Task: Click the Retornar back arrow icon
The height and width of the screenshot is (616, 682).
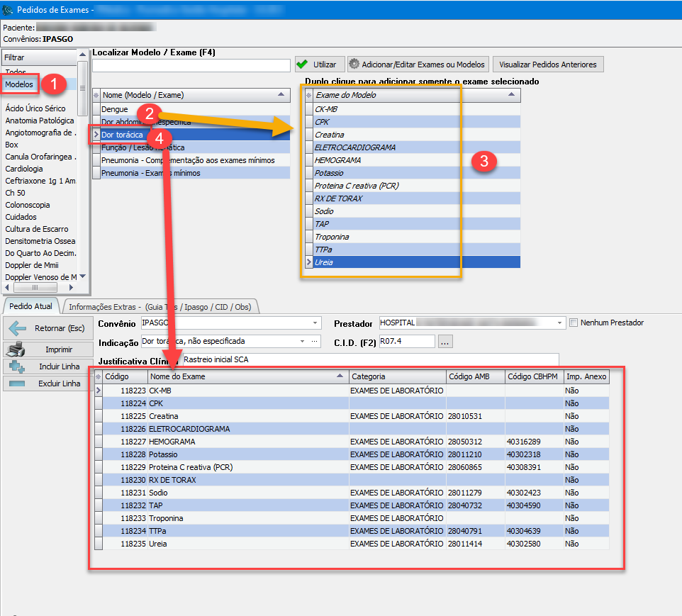Action: point(17,328)
